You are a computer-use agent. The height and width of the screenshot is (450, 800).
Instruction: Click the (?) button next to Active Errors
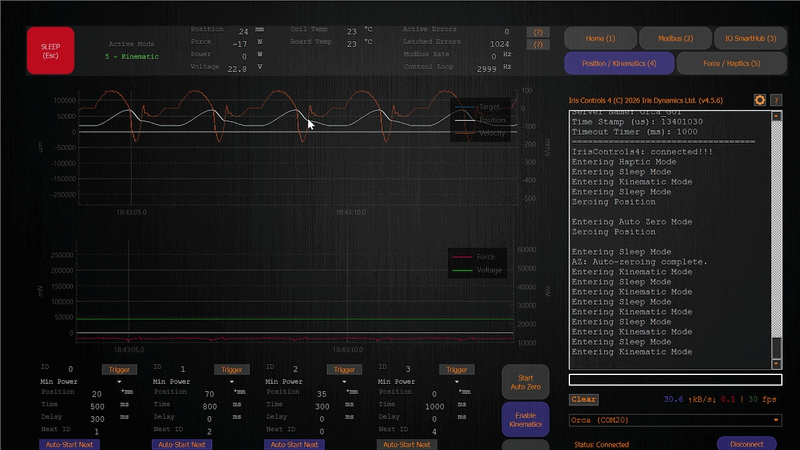click(x=539, y=32)
